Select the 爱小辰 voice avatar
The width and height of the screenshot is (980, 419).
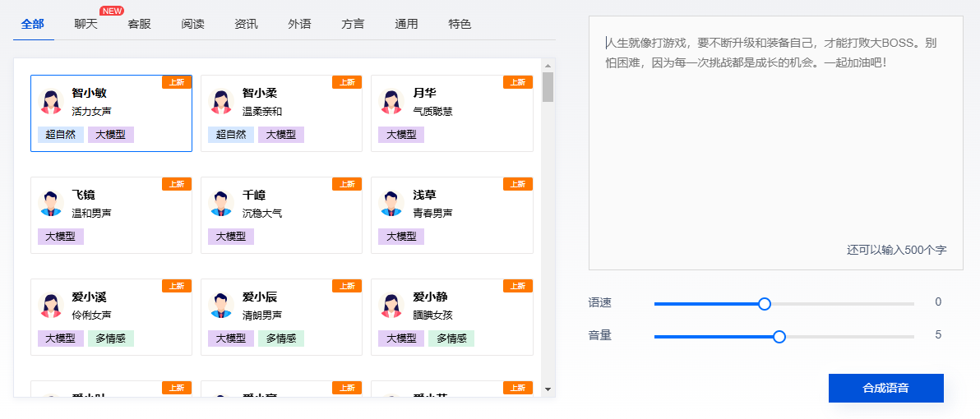222,305
